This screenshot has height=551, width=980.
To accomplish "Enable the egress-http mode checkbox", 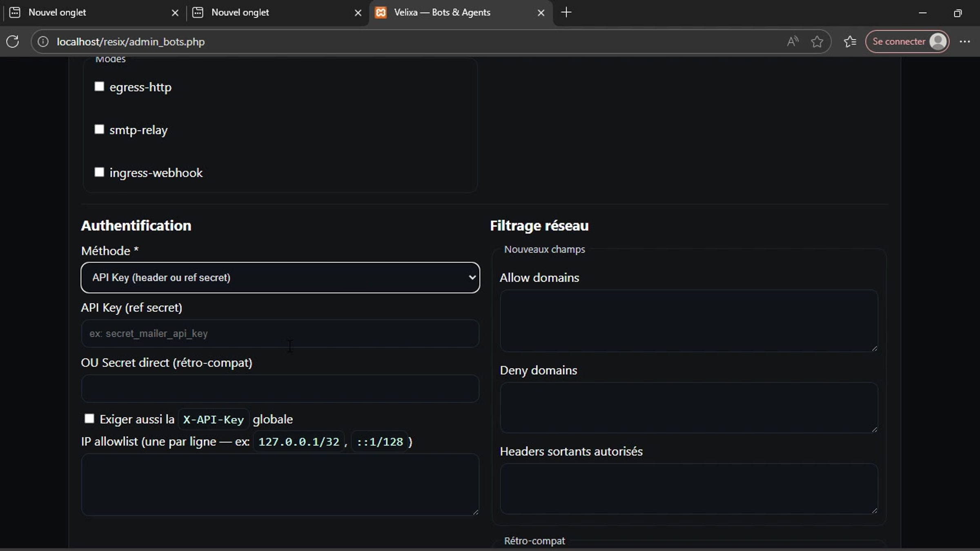I will pos(99,87).
